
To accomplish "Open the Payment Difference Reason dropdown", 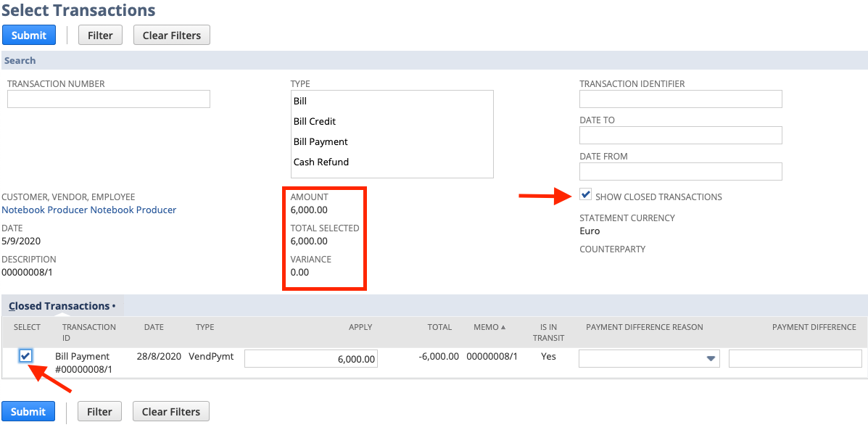I will (x=709, y=358).
